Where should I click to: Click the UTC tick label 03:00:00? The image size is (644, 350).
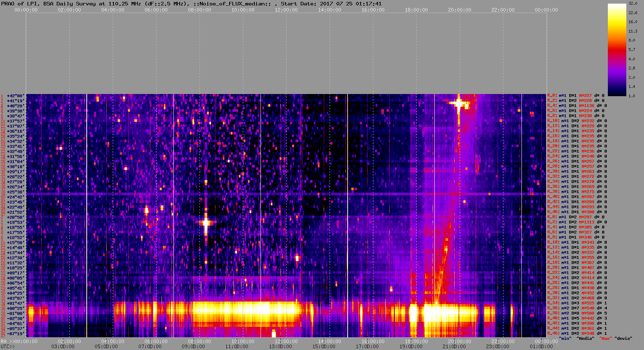coord(63,346)
